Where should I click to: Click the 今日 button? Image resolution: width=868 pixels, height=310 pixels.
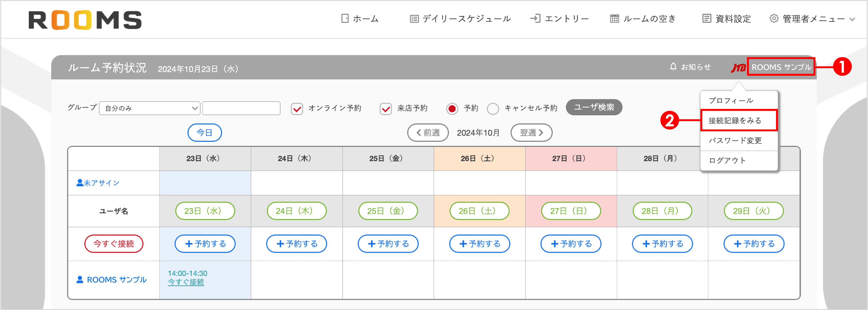tap(205, 133)
